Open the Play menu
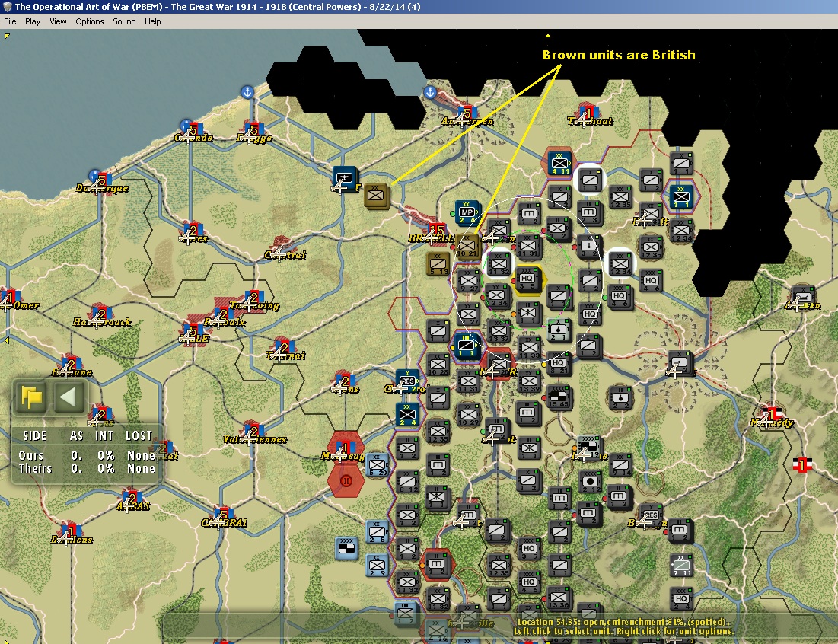The height and width of the screenshot is (644, 838). [33, 21]
